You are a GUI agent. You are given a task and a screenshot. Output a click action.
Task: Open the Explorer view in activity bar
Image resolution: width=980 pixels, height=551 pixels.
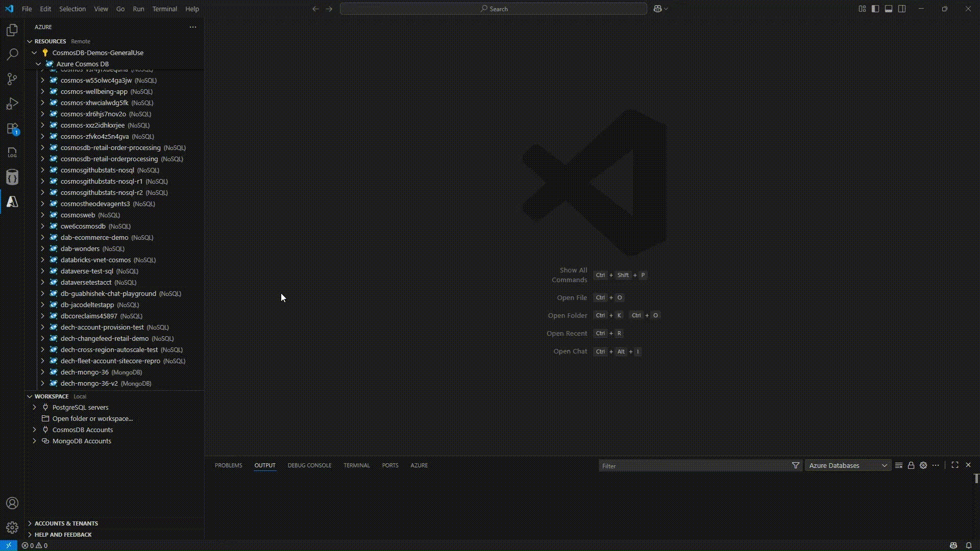pos(12,30)
